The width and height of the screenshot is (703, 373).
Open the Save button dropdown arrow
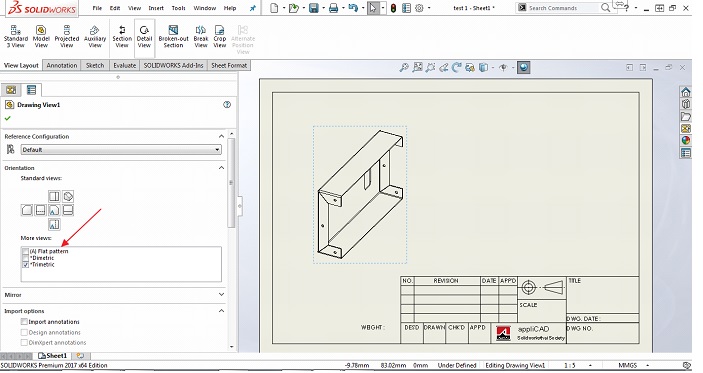coord(323,8)
